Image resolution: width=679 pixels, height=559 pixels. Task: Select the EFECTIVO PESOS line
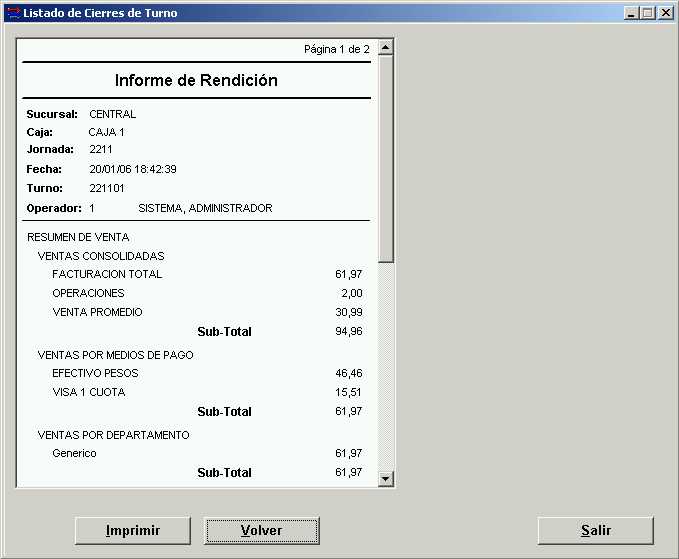(95, 373)
